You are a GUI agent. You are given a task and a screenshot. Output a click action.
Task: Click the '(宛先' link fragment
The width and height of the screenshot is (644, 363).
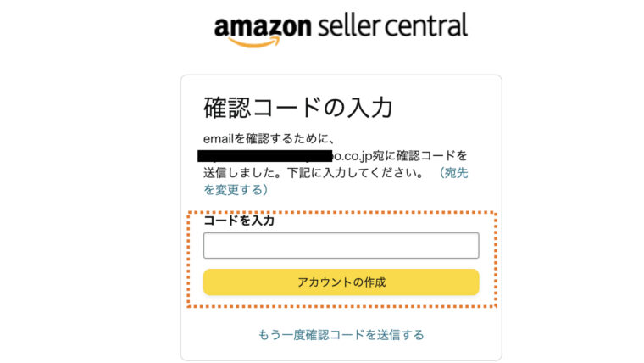click(454, 173)
